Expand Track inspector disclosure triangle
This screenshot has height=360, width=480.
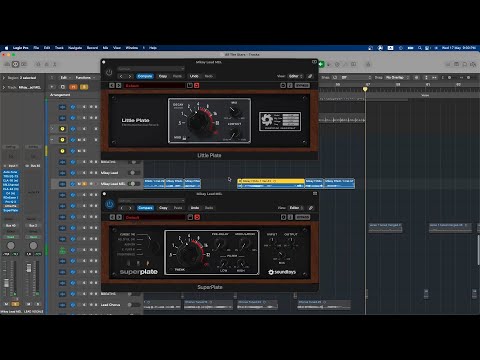pos(4,87)
